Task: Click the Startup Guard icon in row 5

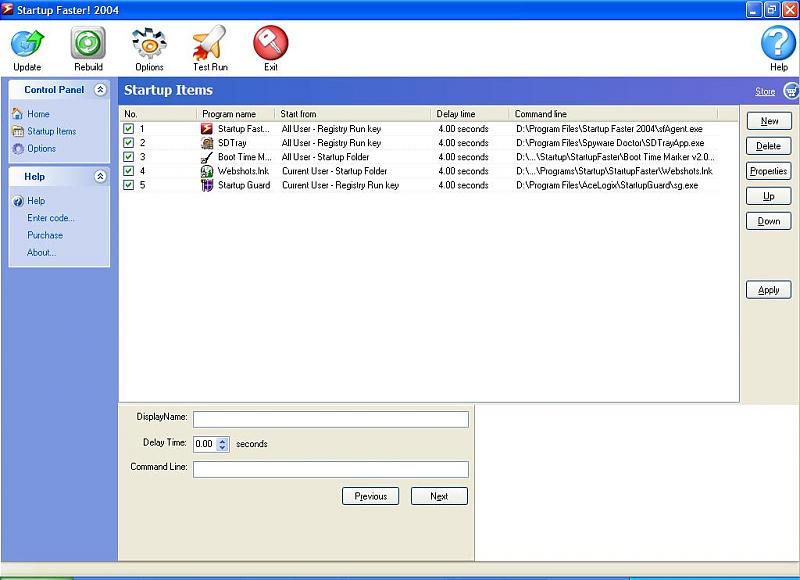Action: tap(207, 185)
